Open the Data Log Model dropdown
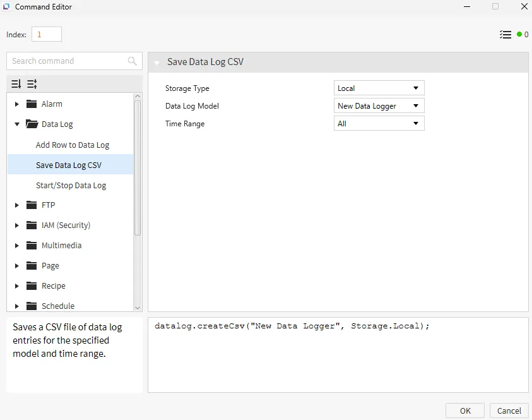The height and width of the screenshot is (420, 532). pyautogui.click(x=379, y=106)
